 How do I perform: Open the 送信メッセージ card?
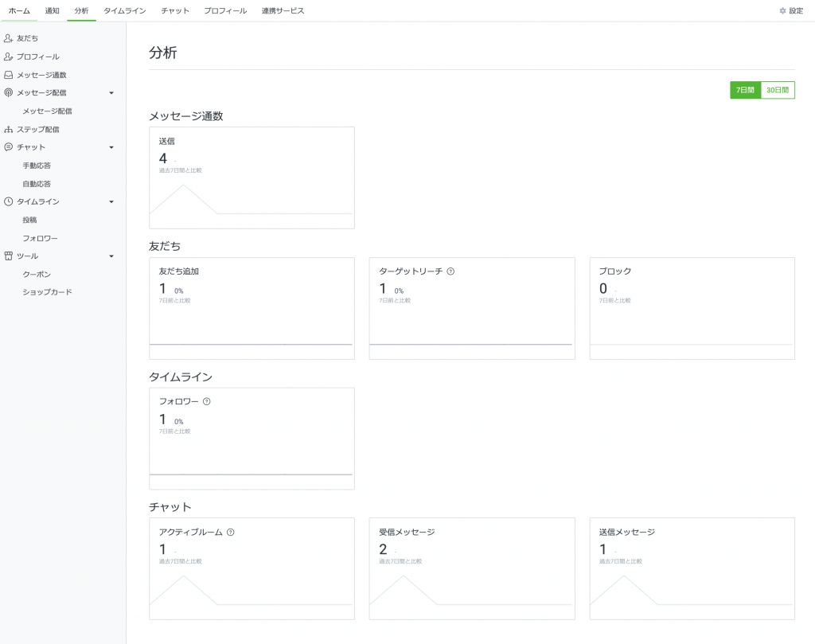[692, 568]
